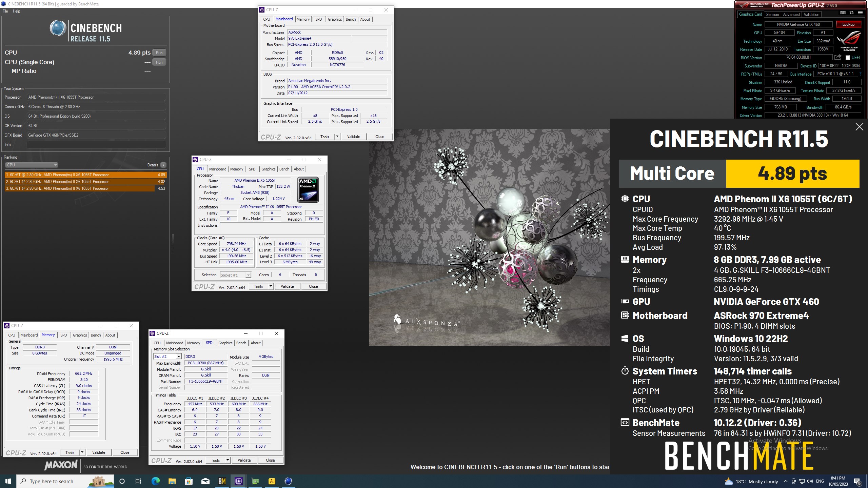The height and width of the screenshot is (488, 868).
Task: Close the BenchMate result panel with X
Action: pos(859,127)
